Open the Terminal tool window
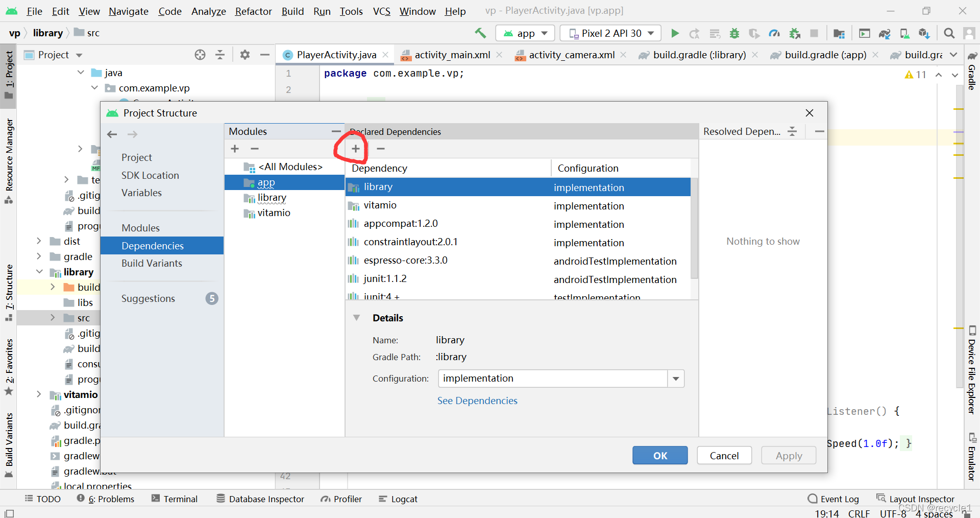The image size is (980, 518). 175,499
